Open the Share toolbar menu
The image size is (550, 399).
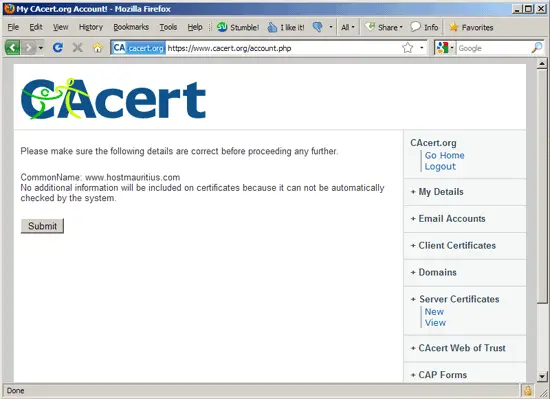(383, 27)
